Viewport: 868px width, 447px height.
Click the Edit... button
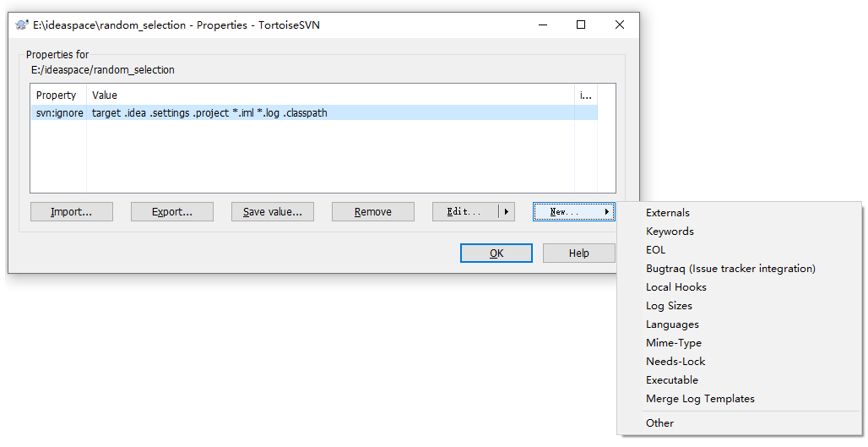[x=465, y=211]
